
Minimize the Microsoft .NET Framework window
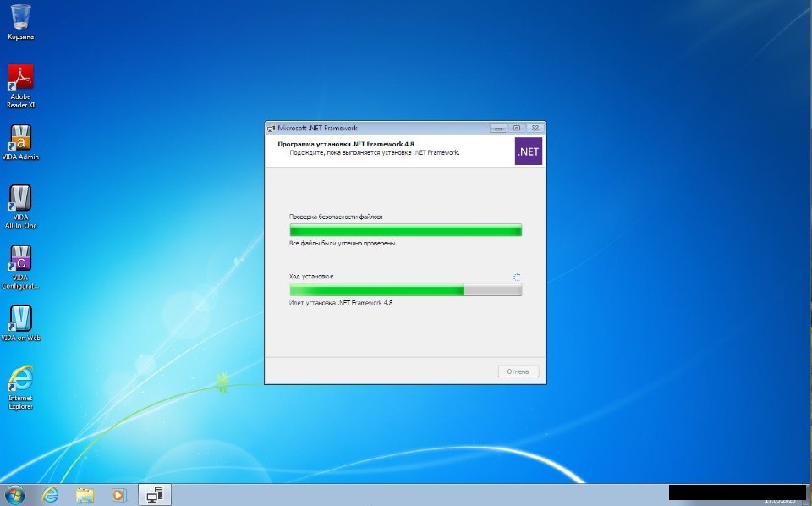[498, 128]
